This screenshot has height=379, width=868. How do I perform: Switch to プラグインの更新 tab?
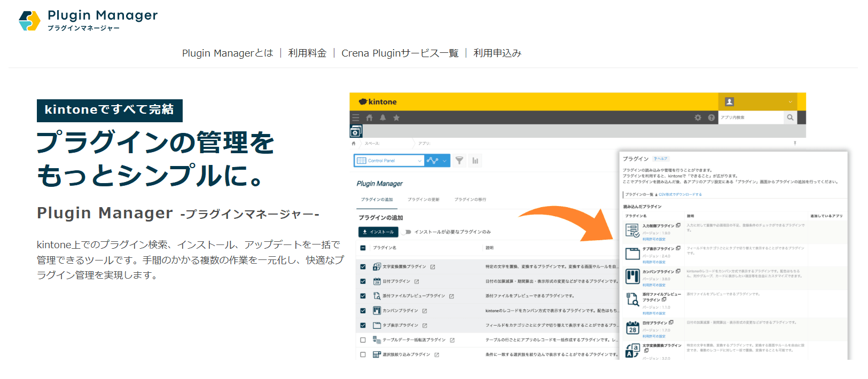pyautogui.click(x=424, y=200)
